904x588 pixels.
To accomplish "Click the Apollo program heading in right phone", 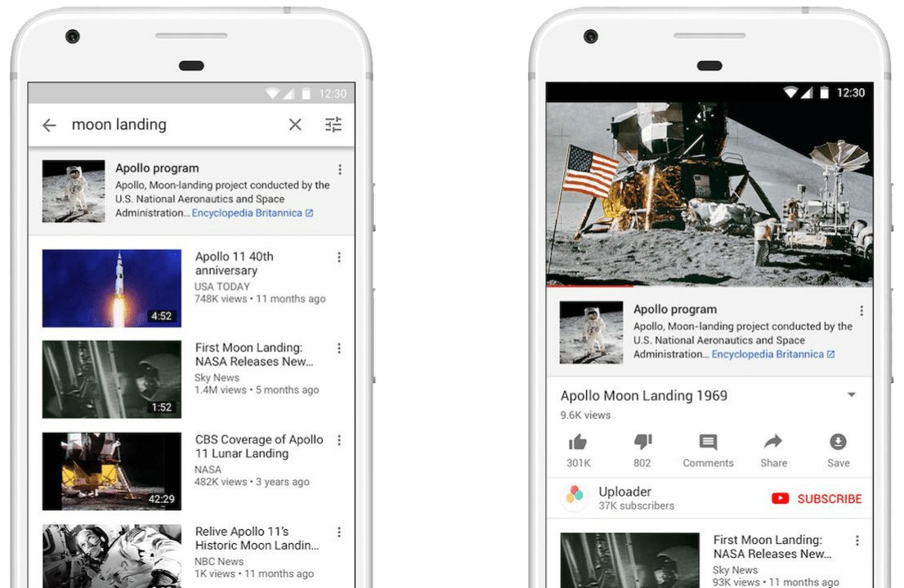I will [675, 310].
